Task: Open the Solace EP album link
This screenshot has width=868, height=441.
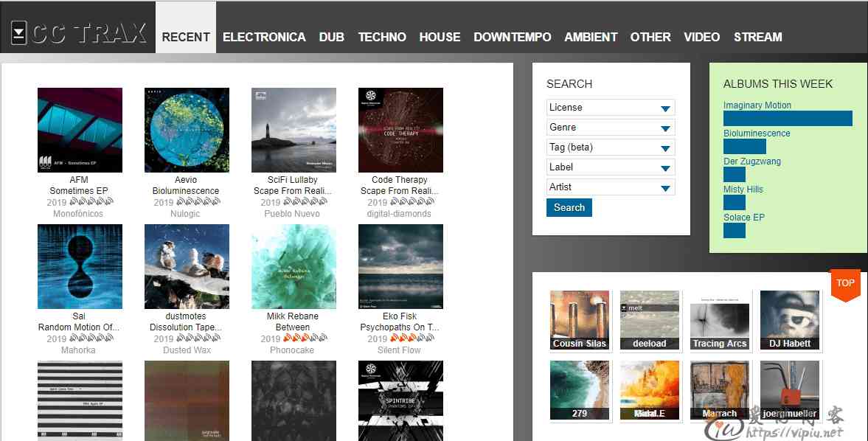Action: pyautogui.click(x=743, y=218)
